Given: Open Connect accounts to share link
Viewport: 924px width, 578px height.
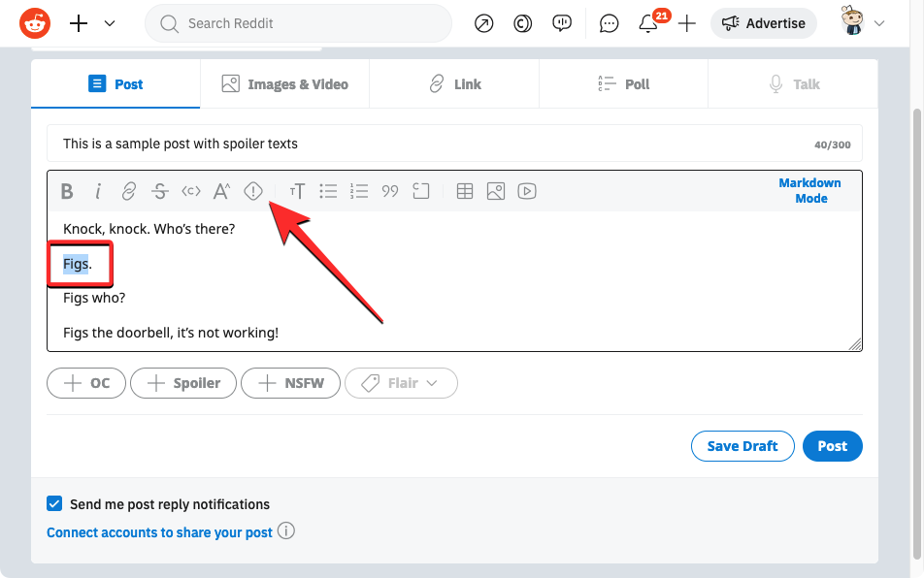Looking at the screenshot, I should (159, 532).
